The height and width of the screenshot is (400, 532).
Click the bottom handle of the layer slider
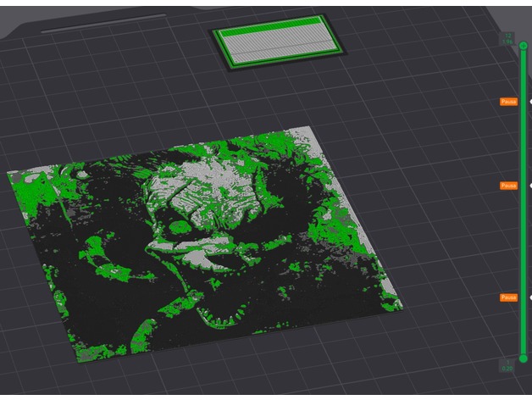click(523, 358)
